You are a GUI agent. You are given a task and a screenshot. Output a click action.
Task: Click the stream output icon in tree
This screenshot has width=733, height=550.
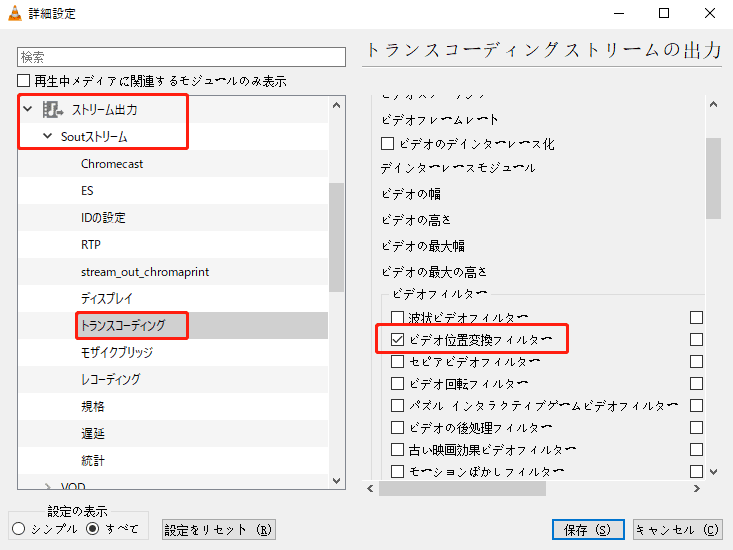(x=53, y=110)
